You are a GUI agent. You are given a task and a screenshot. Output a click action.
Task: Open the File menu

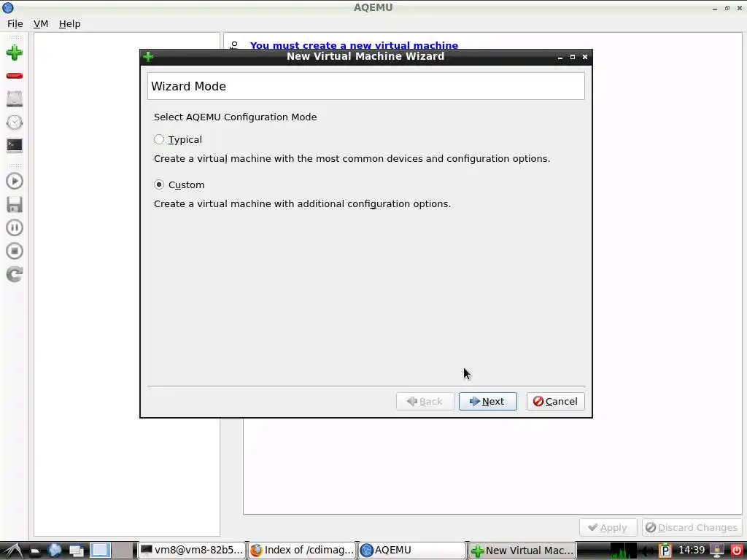15,24
